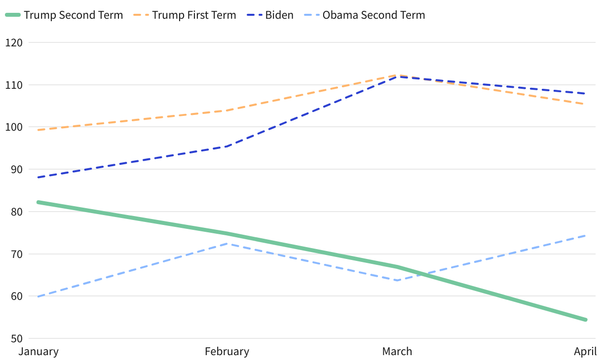The image size is (602, 364).
Task: Click Trump Second Term line's January start point
Action: (38, 202)
